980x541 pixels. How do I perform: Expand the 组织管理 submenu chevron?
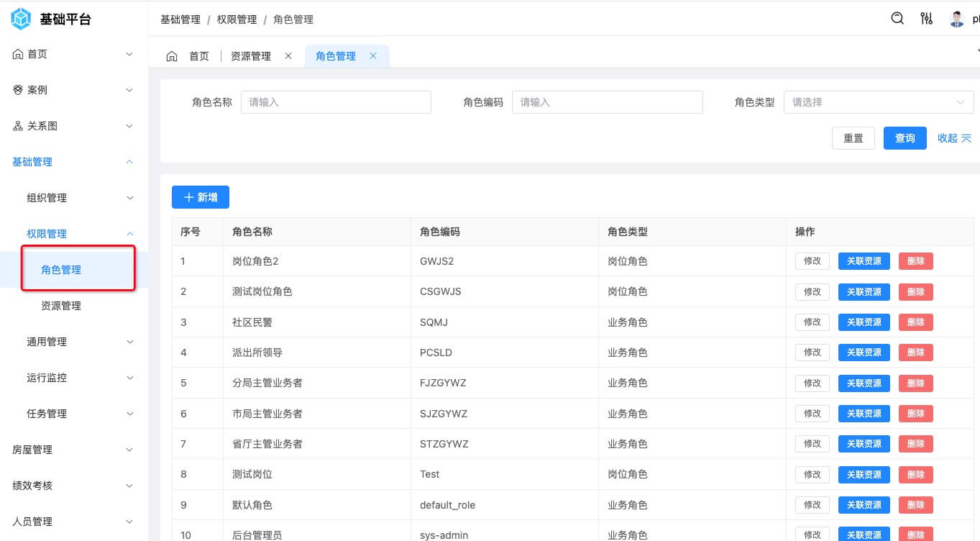pyautogui.click(x=129, y=198)
